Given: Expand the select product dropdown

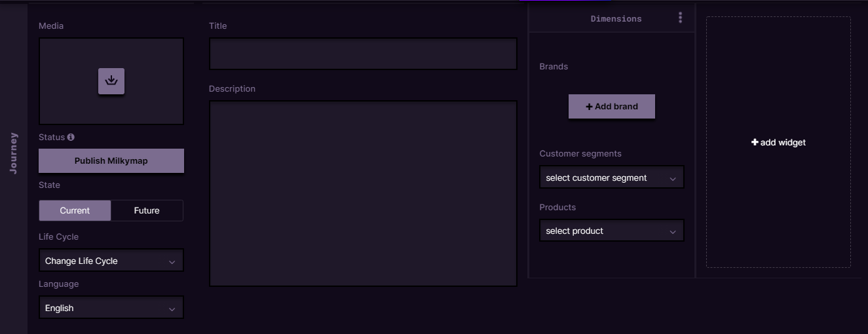Looking at the screenshot, I should tap(612, 230).
